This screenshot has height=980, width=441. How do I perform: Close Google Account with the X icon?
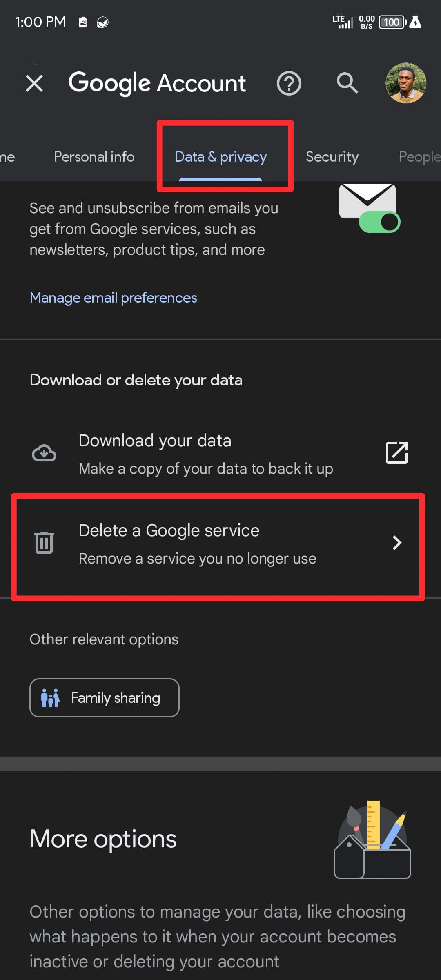point(34,84)
